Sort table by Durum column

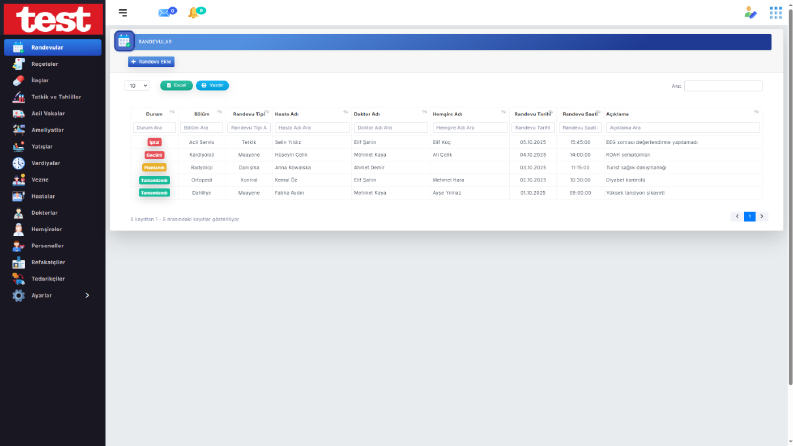pyautogui.click(x=154, y=114)
